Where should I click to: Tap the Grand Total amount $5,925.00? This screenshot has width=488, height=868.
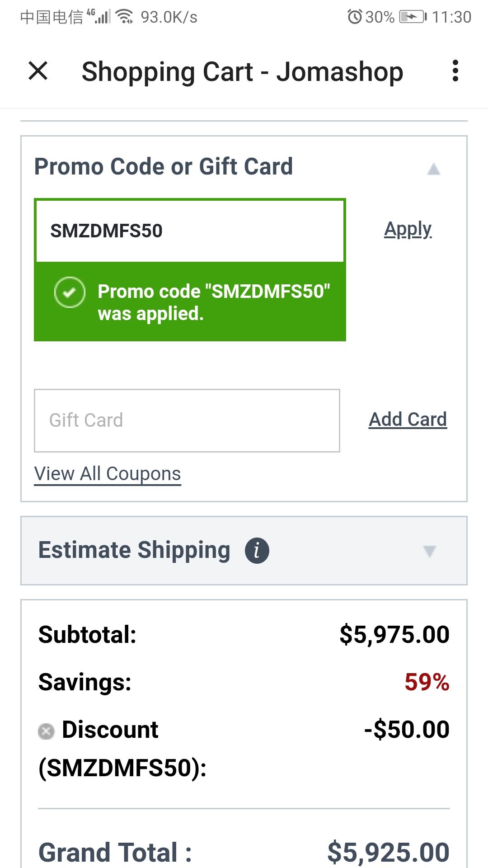pos(389,853)
